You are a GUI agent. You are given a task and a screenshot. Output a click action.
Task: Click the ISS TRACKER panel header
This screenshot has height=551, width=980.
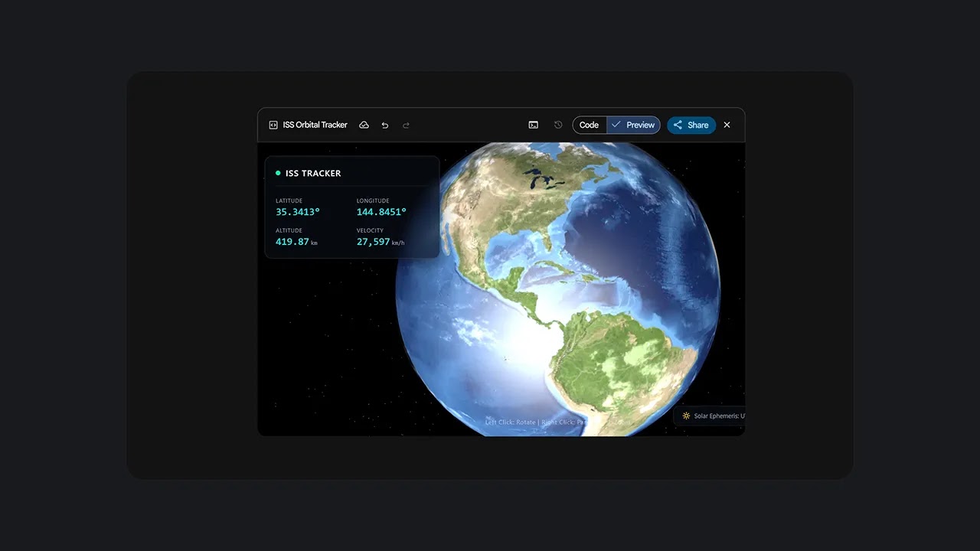click(x=313, y=173)
